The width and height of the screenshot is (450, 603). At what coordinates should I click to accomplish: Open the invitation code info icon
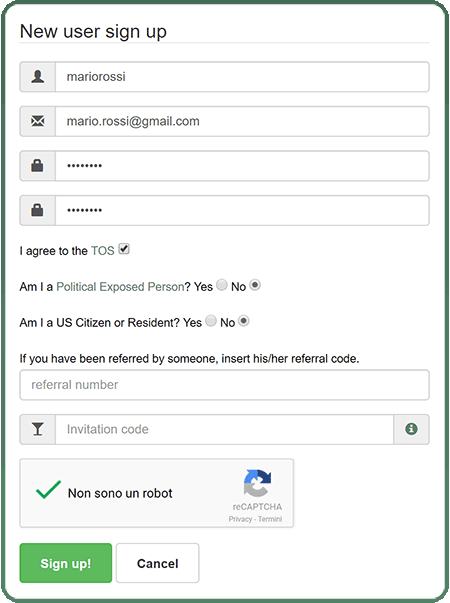tap(411, 429)
